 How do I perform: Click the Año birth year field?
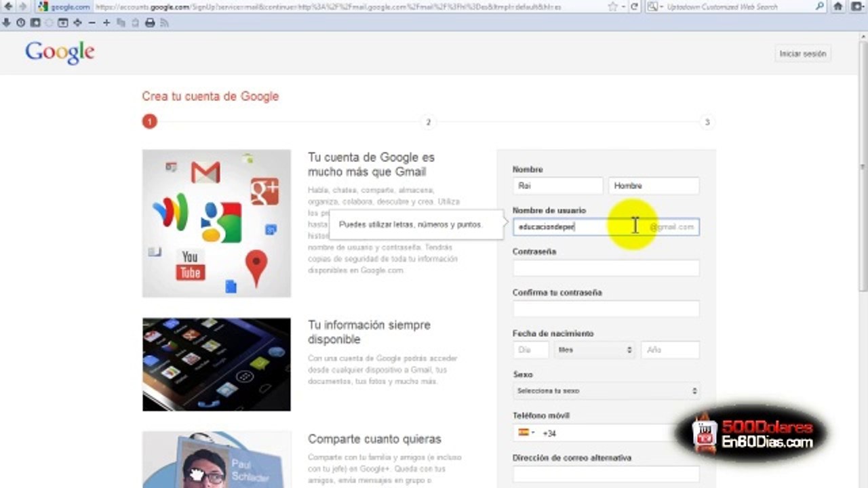670,350
